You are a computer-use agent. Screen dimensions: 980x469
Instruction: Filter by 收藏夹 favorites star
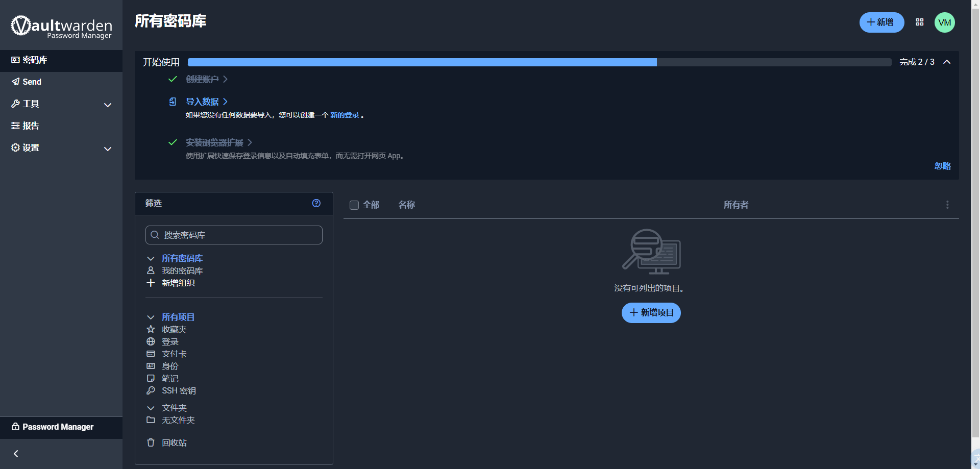click(x=174, y=329)
